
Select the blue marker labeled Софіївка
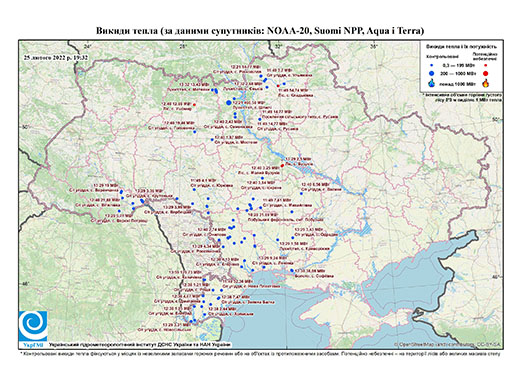292,271
